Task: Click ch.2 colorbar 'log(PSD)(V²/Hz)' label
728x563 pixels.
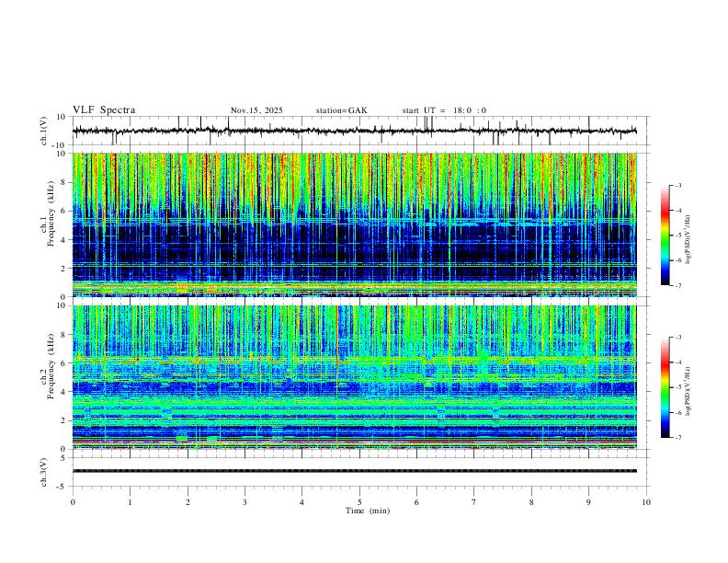Action: [x=688, y=392]
